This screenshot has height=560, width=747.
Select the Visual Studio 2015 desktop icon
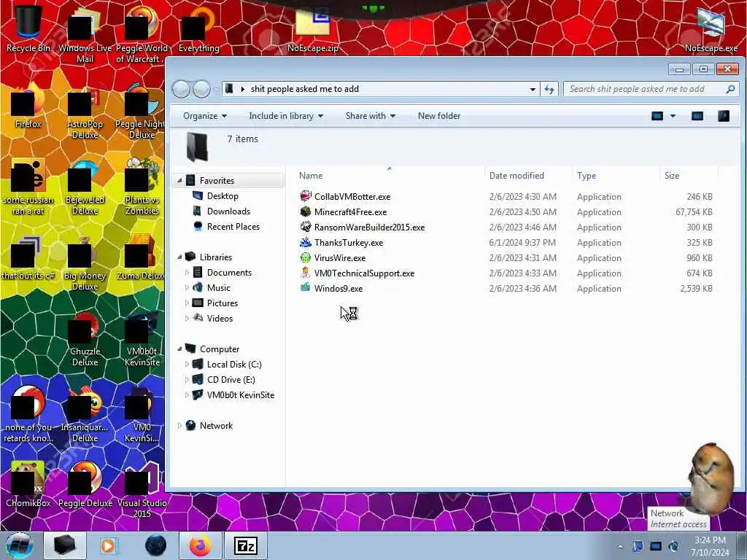click(142, 488)
